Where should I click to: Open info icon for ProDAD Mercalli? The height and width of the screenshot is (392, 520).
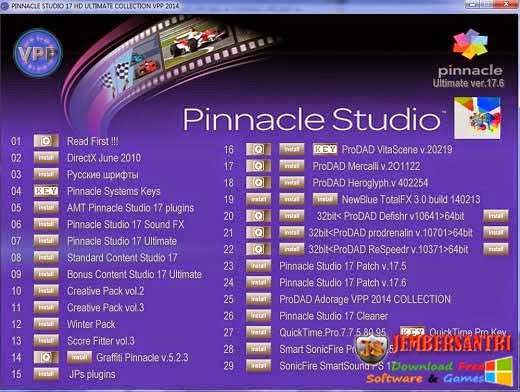pyautogui.click(x=258, y=166)
